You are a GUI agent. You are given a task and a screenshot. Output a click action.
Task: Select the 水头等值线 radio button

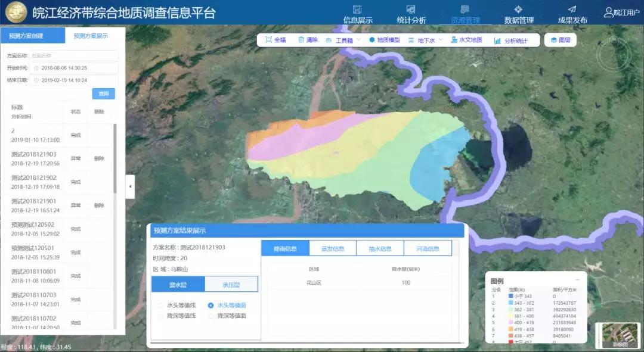(160, 304)
